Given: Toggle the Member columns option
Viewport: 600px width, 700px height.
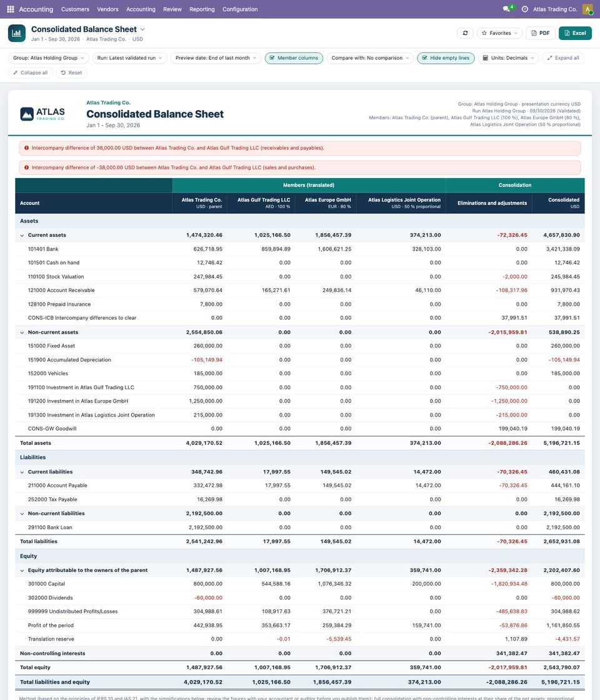Looking at the screenshot, I should (x=294, y=58).
